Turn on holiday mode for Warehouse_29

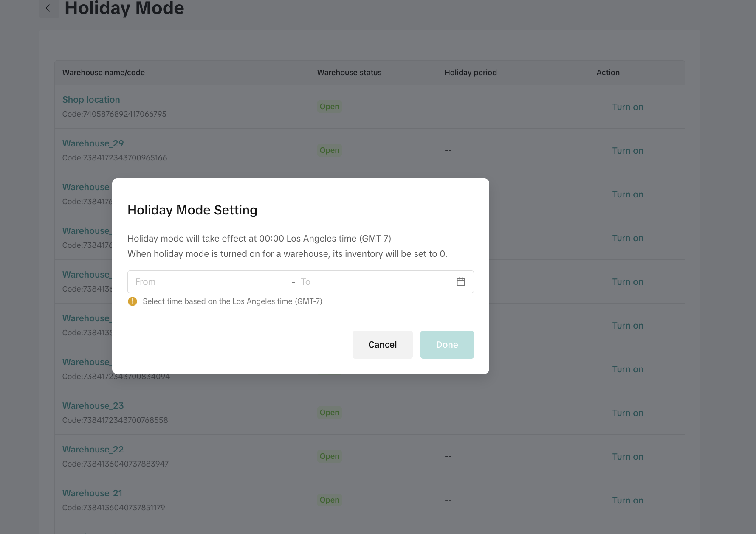click(627, 151)
